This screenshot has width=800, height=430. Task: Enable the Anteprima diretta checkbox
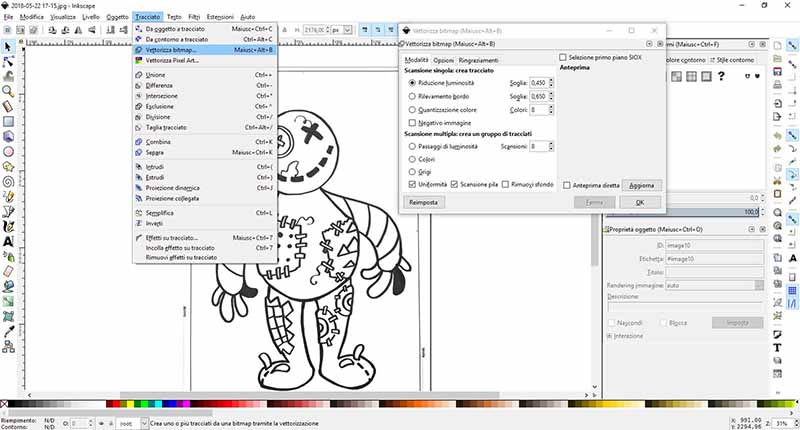pyautogui.click(x=566, y=185)
